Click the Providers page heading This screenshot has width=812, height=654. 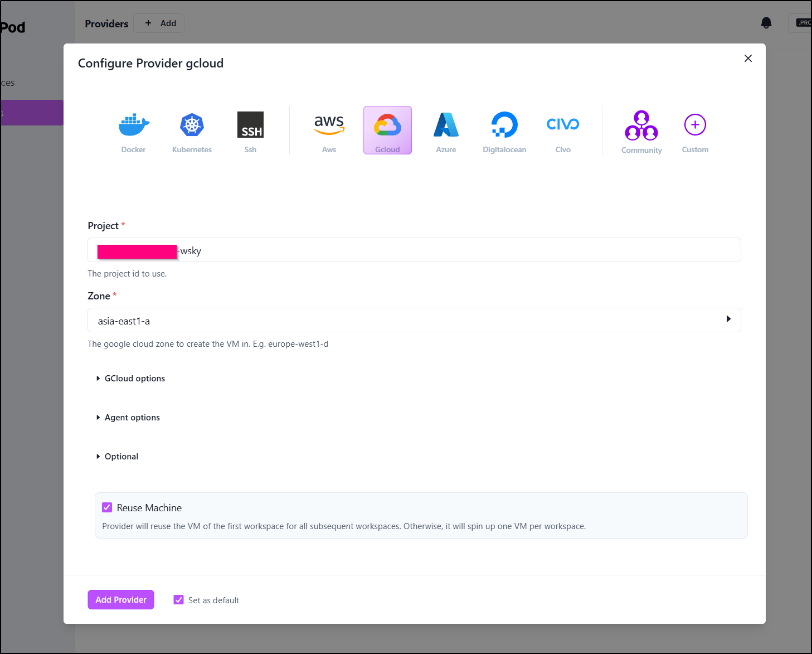[106, 23]
